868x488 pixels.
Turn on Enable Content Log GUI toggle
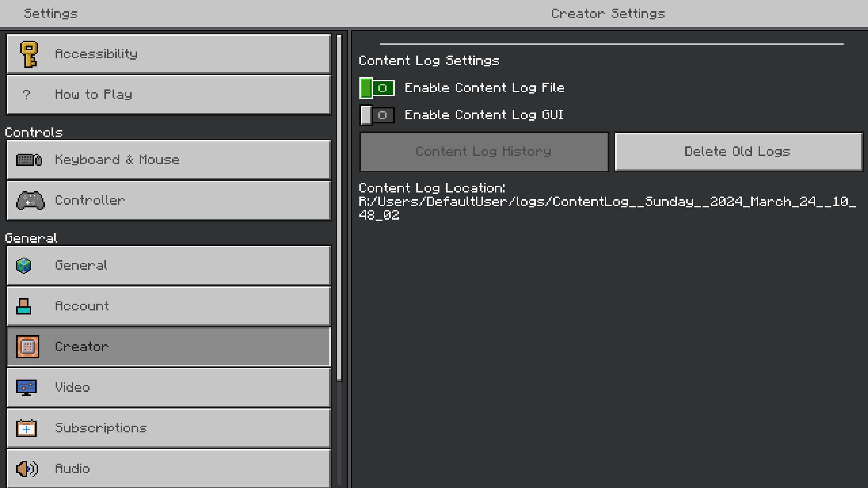[x=377, y=115]
